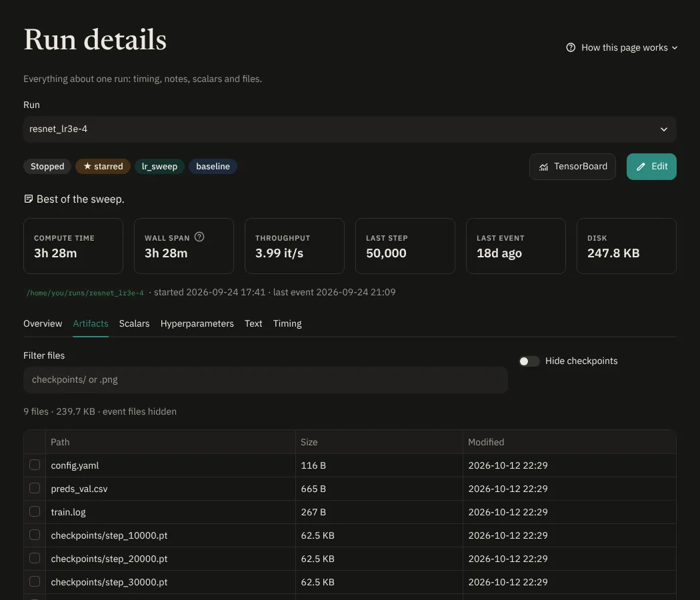This screenshot has width=700, height=600.
Task: Click the Compute Time card showing 3h 28m
Action: (73, 246)
